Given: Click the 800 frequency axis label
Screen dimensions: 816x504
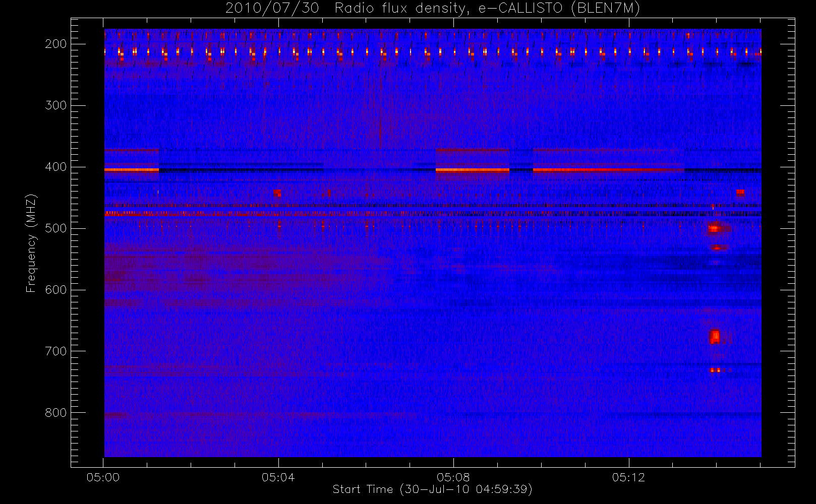Looking at the screenshot, I should click(56, 413).
